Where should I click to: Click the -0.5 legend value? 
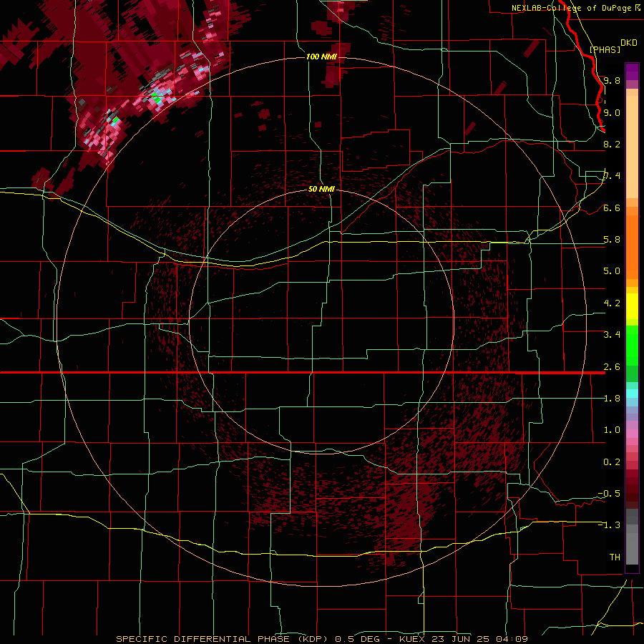(x=609, y=494)
